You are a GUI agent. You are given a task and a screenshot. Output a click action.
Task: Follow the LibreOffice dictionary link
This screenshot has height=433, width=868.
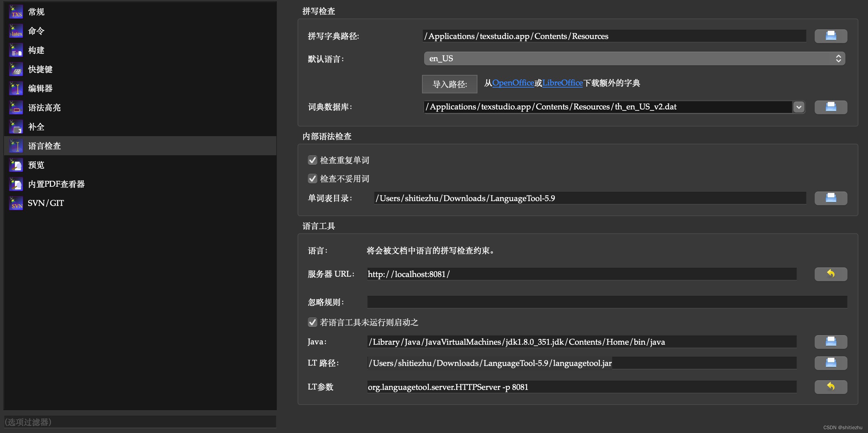562,83
